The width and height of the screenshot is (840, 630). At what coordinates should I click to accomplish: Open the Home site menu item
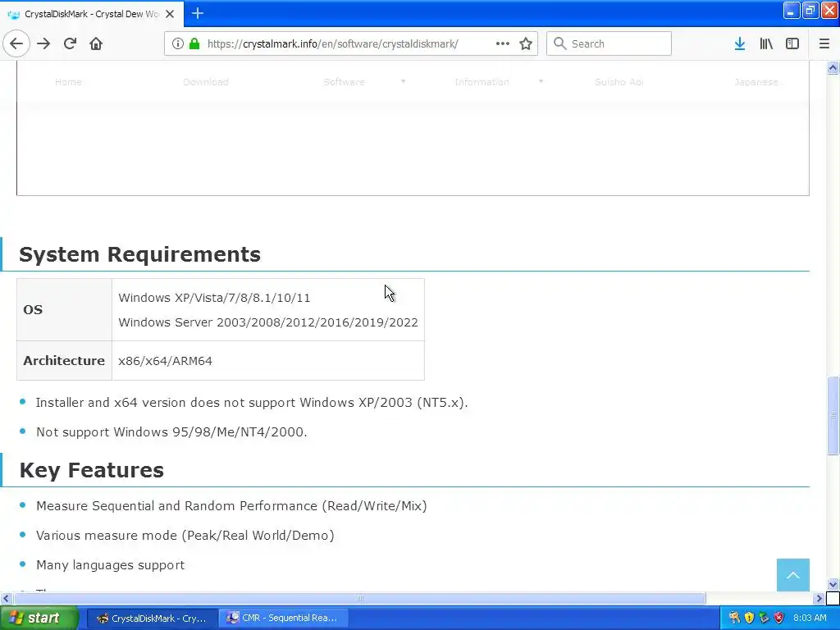point(69,82)
